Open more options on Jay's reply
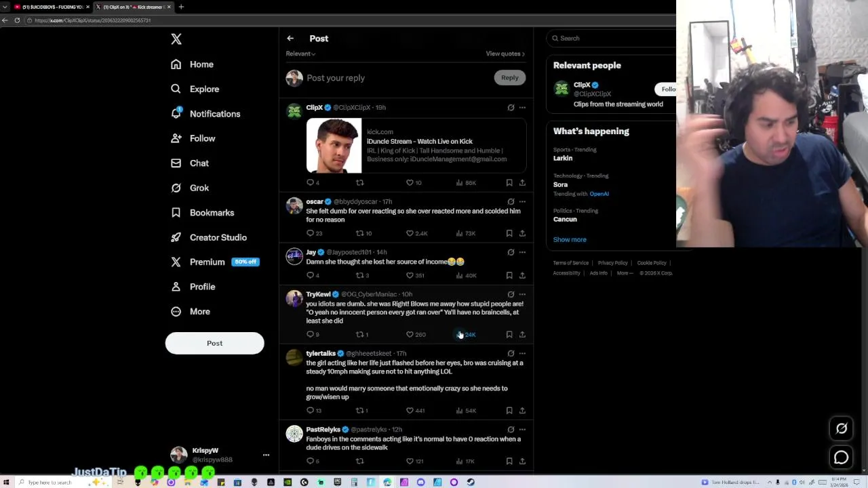 (522, 252)
